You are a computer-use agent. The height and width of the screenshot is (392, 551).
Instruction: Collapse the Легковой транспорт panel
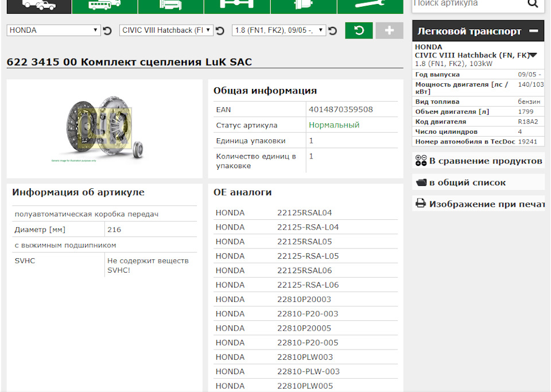click(x=534, y=31)
